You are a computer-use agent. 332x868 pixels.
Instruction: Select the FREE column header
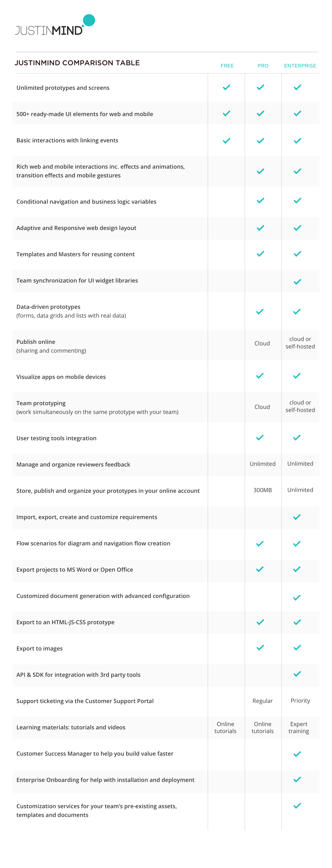(x=227, y=66)
